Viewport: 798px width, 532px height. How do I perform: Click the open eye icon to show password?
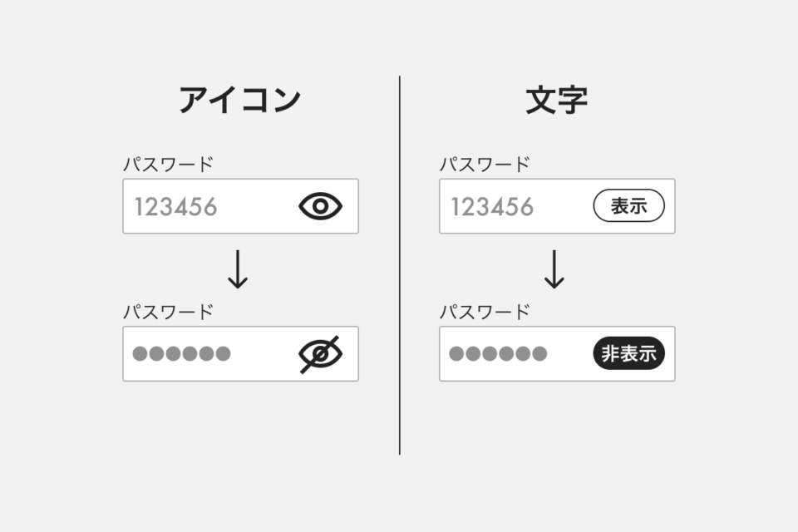tap(320, 206)
